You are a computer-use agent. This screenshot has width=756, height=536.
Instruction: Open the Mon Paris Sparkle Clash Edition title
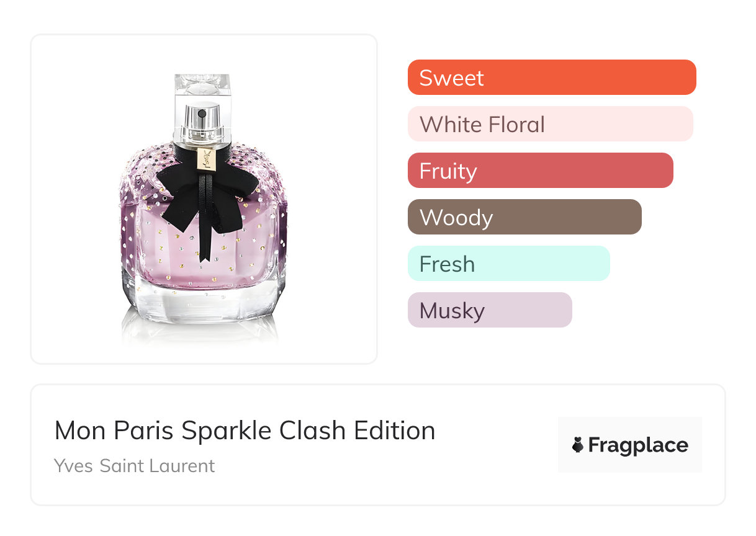[x=245, y=431]
